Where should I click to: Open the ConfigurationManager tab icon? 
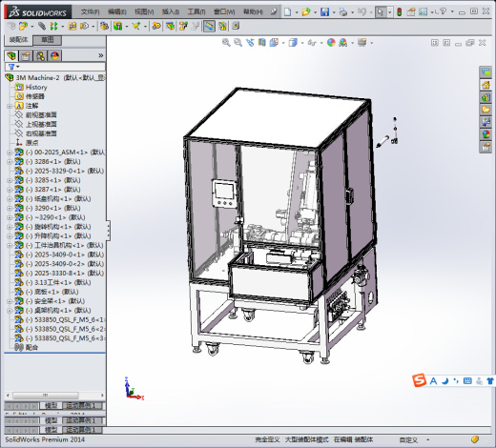click(40, 56)
